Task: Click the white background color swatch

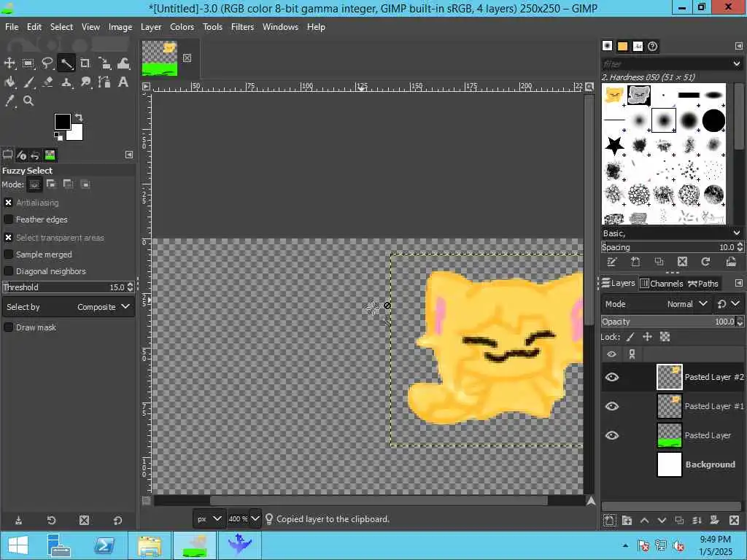Action: tap(76, 133)
